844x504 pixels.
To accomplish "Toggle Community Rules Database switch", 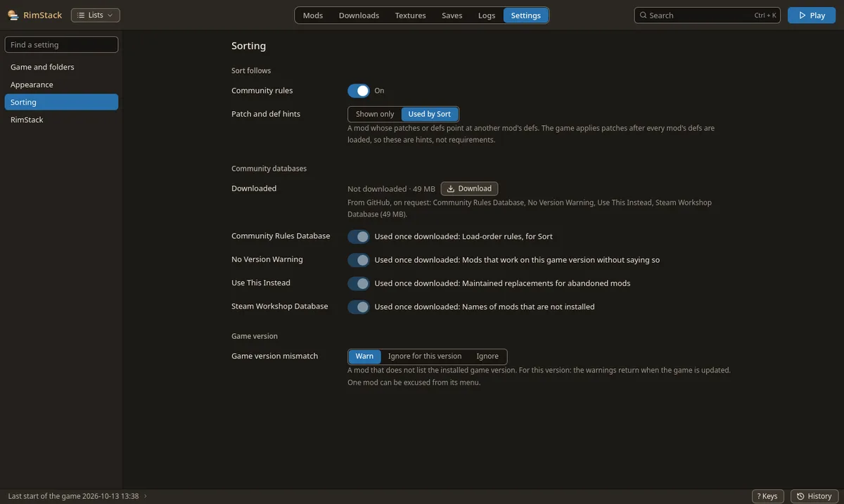I will tap(359, 237).
